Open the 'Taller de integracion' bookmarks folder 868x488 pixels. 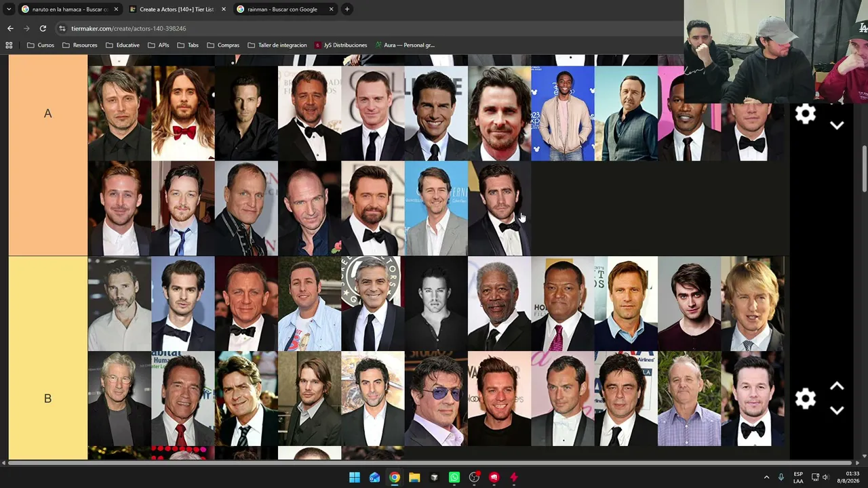coord(277,45)
